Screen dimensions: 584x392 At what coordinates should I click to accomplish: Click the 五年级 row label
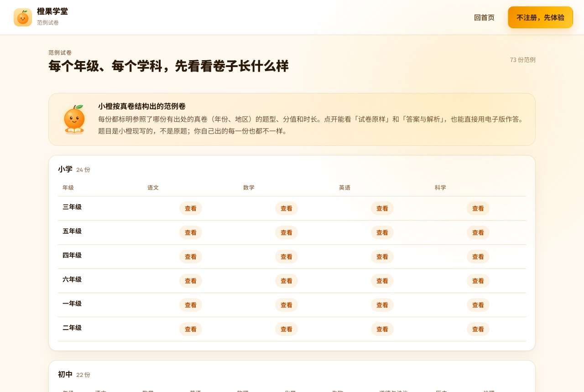[72, 231]
